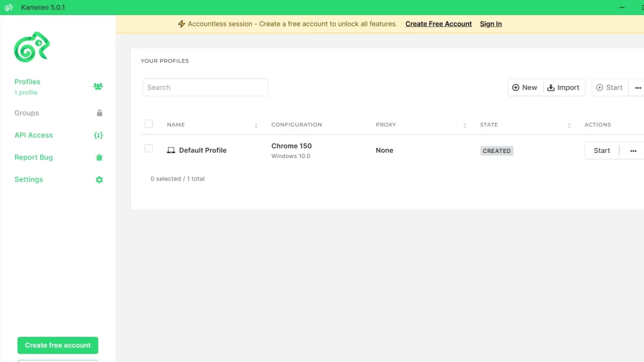644x362 pixels.
Task: Click the Kameleo chameleon logo in sidebar
Action: [x=31, y=47]
